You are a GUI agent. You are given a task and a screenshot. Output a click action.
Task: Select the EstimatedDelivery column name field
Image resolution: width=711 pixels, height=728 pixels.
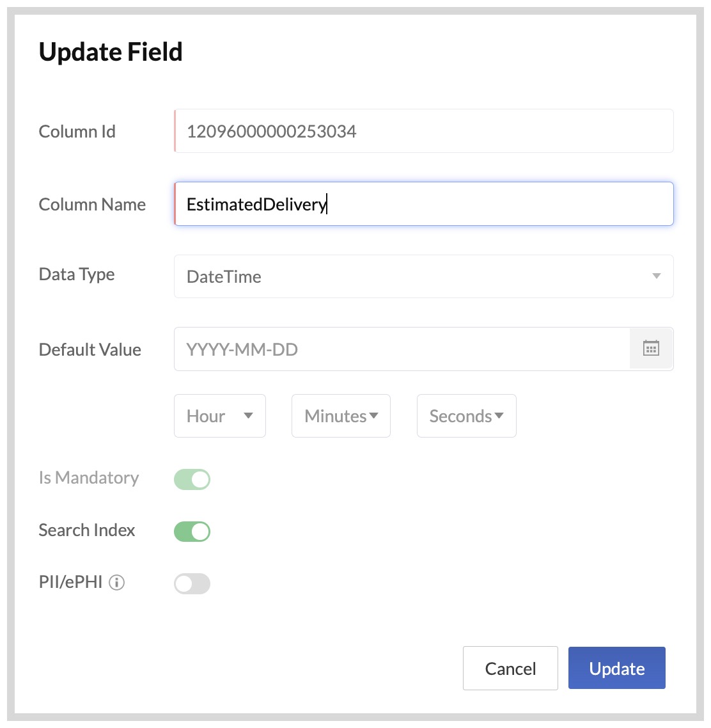tap(423, 203)
